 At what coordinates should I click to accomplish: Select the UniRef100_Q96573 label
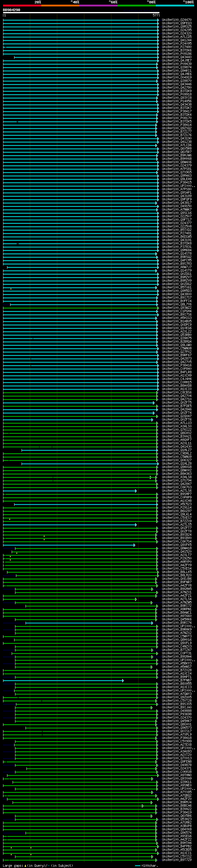coord(177,728)
